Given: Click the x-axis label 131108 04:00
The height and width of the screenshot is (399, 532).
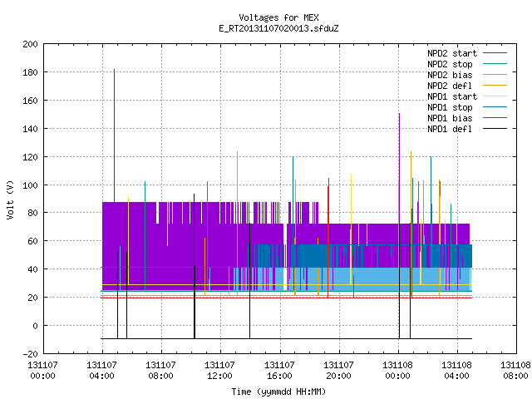Looking at the screenshot, I should click(x=456, y=371).
